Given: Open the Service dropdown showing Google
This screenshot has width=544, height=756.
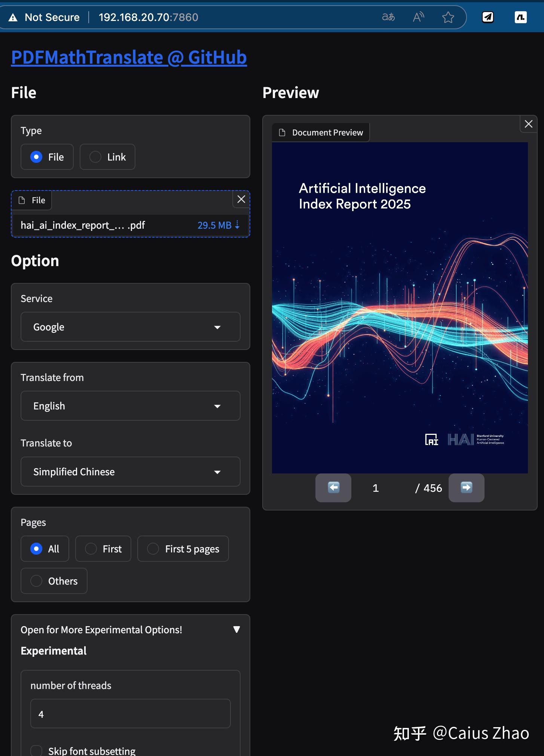Looking at the screenshot, I should pyautogui.click(x=130, y=327).
